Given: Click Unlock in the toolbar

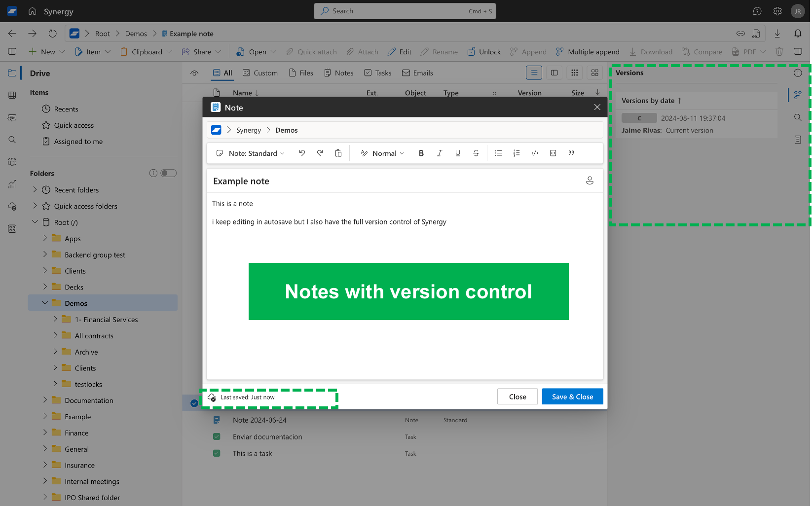Looking at the screenshot, I should click(484, 52).
